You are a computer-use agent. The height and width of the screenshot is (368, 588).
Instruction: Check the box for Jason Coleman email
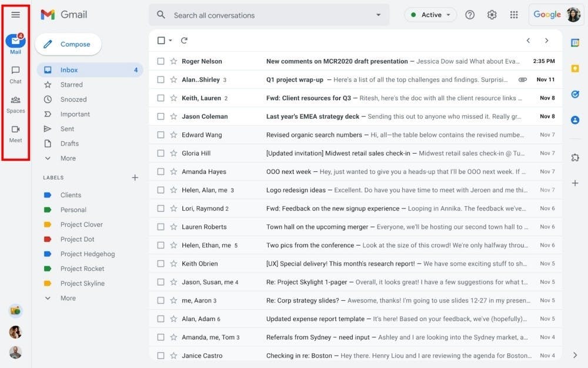[x=161, y=117]
